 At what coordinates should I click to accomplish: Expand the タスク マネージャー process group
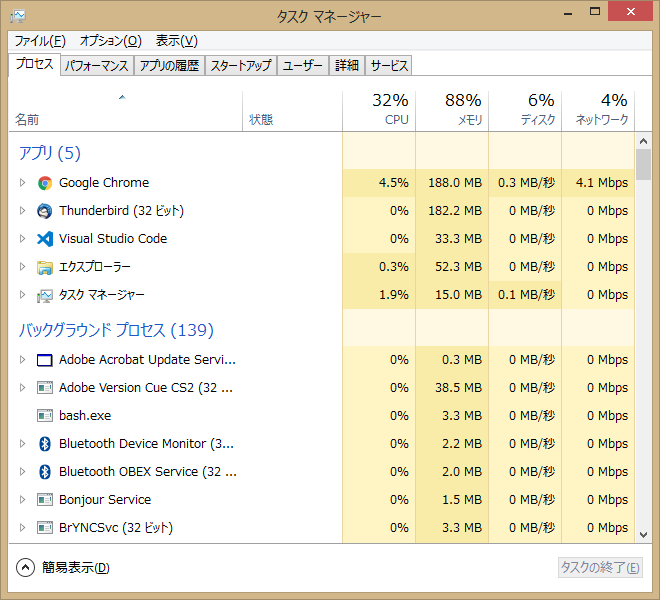tap(22, 295)
